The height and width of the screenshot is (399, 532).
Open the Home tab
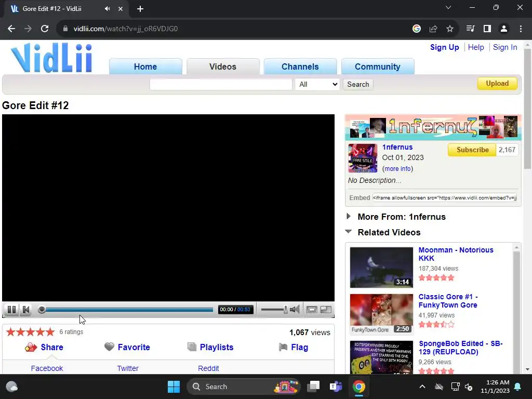tap(145, 66)
